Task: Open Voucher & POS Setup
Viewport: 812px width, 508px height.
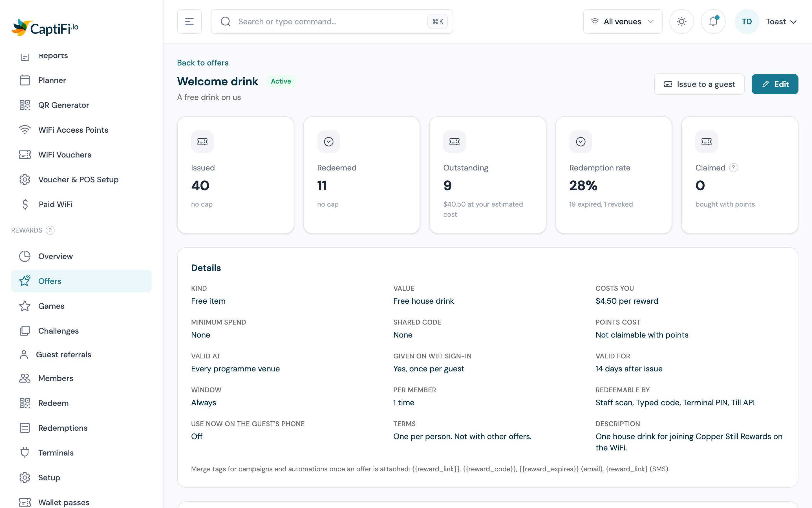Action: pos(81,180)
